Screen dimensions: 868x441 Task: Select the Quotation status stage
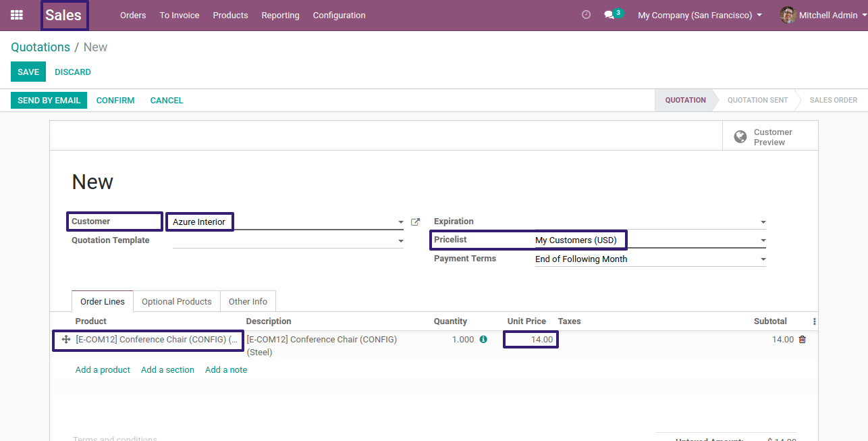point(685,100)
